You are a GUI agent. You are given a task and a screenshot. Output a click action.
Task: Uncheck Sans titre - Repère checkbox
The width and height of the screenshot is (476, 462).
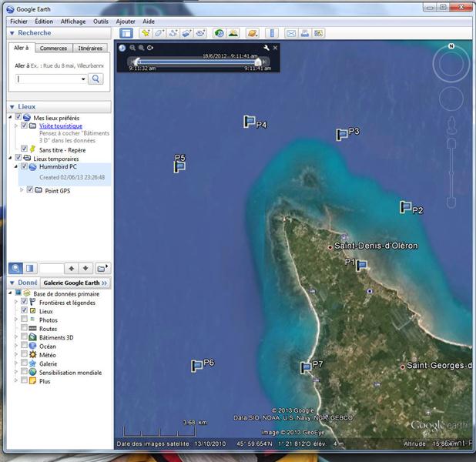(x=24, y=149)
